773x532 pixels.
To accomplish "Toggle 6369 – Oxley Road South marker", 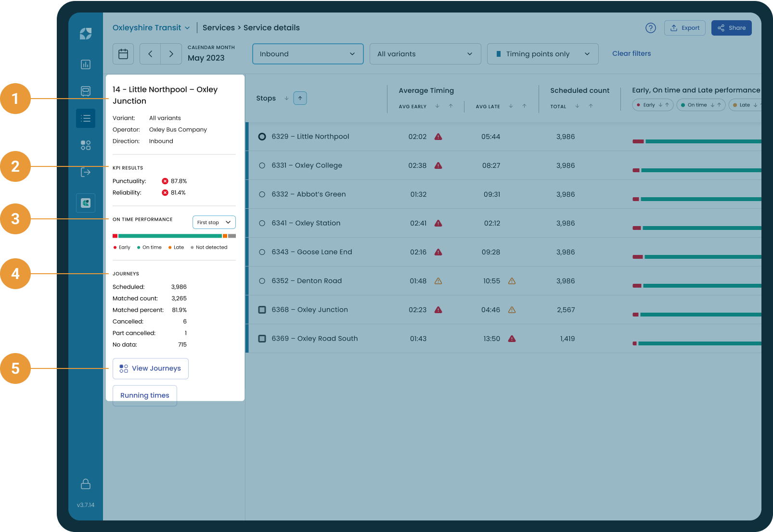I will click(x=262, y=339).
